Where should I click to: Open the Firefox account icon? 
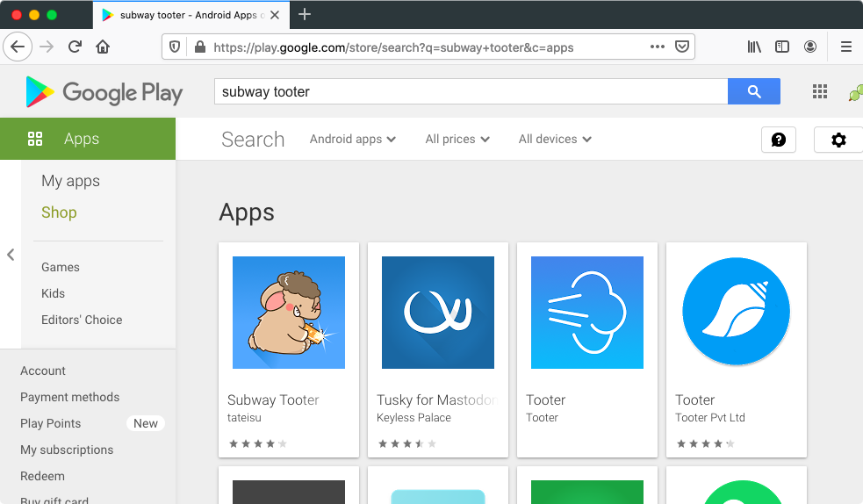810,47
